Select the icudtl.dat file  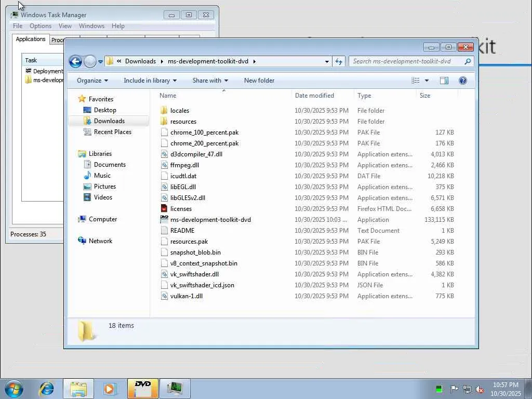click(x=183, y=176)
